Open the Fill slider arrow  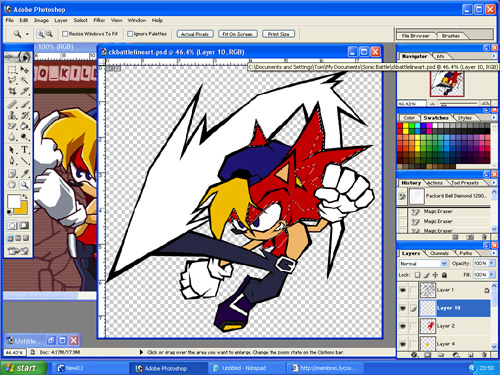(491, 275)
